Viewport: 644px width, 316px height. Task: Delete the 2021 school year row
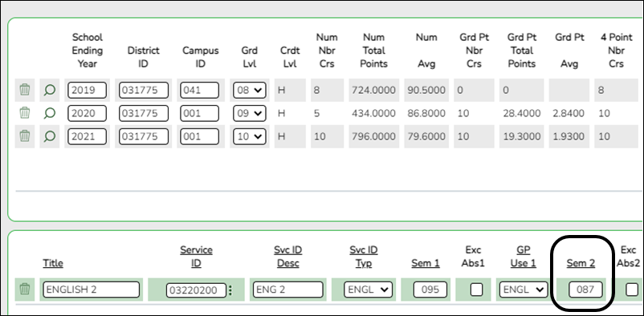pyautogui.click(x=25, y=136)
